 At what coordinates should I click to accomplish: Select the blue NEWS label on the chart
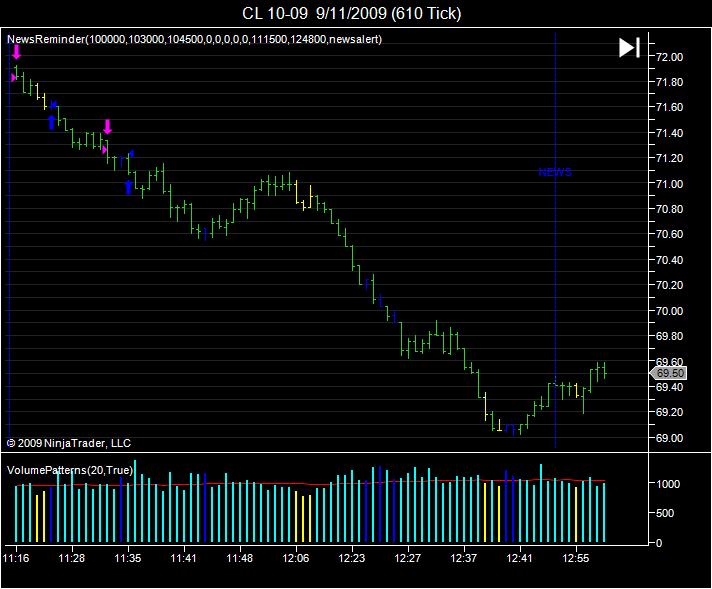click(555, 172)
